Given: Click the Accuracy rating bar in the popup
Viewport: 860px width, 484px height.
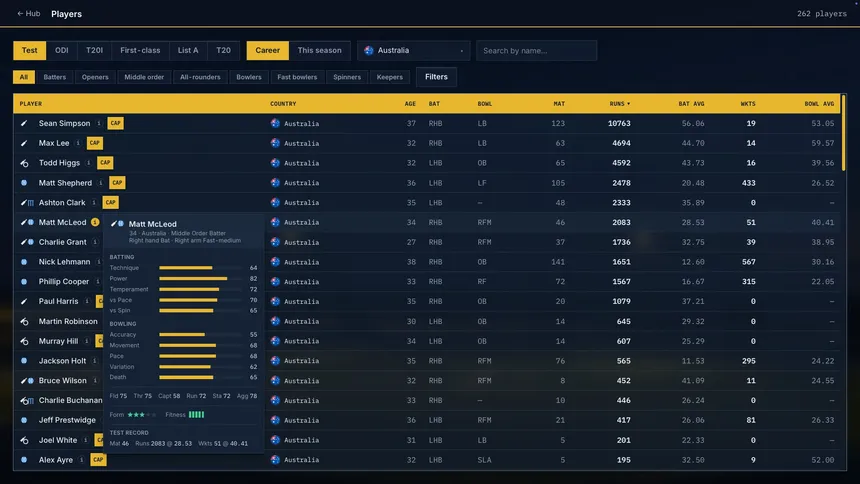Looking at the screenshot, I should 201,335.
